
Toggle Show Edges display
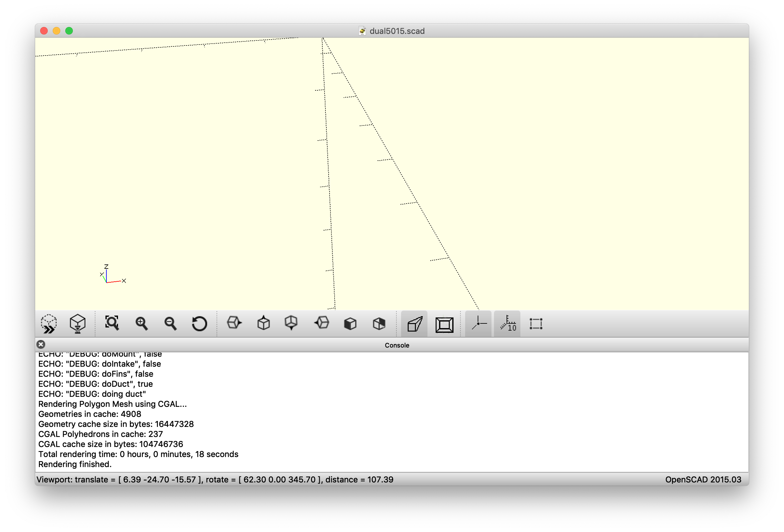pos(536,324)
